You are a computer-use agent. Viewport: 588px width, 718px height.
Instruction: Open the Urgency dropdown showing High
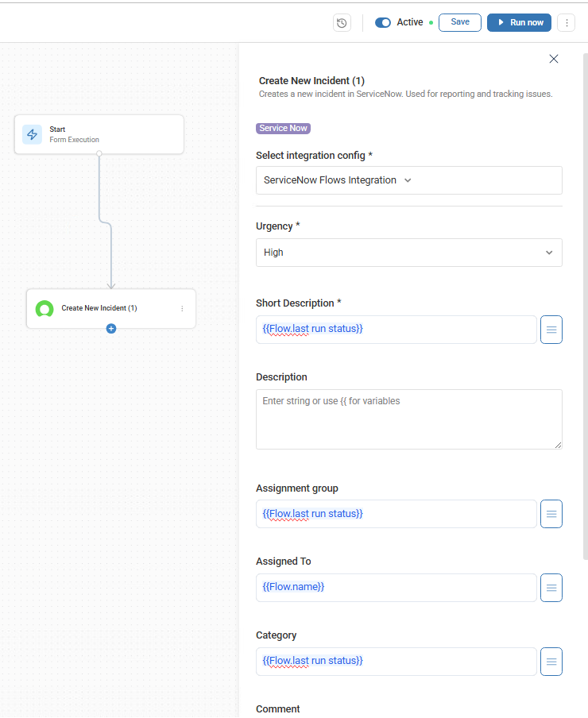[408, 252]
